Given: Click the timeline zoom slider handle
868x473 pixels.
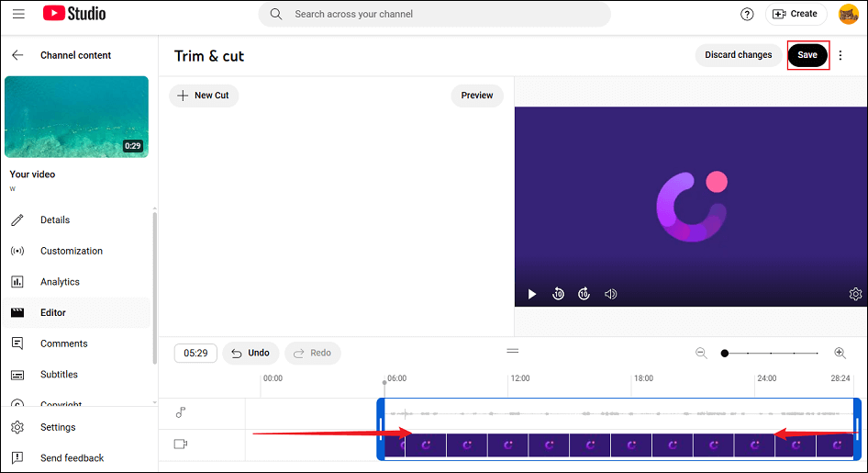Looking at the screenshot, I should pos(724,354).
